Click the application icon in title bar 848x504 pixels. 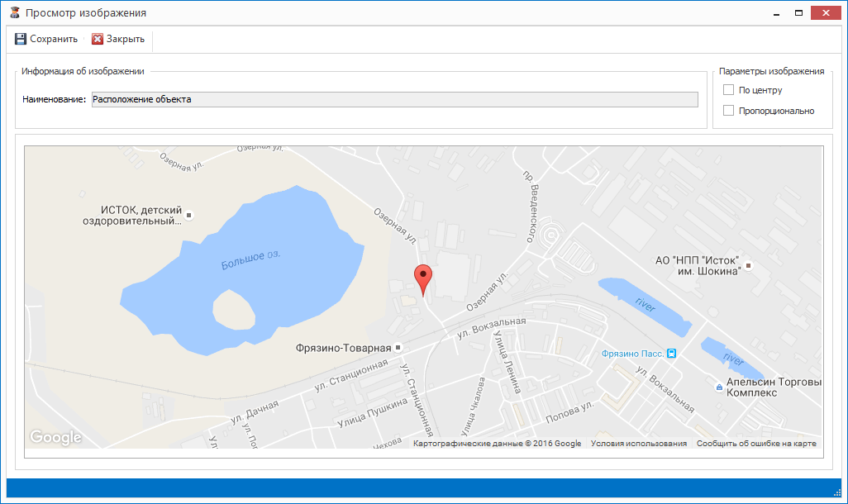(x=15, y=12)
